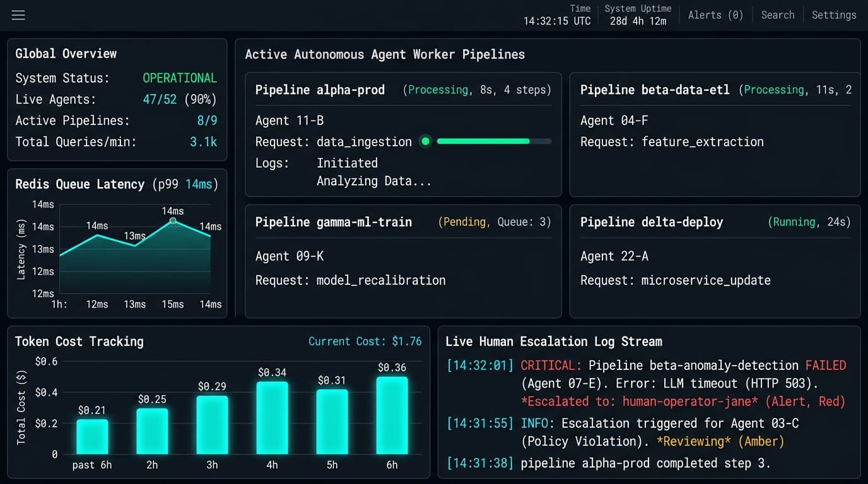Select the OPERATIONAL system status value

click(180, 78)
